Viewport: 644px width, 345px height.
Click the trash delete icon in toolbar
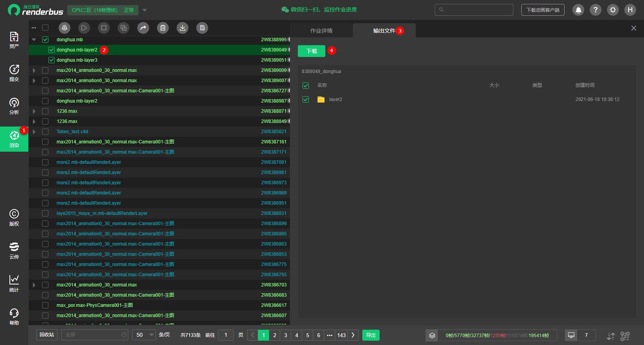[163, 28]
